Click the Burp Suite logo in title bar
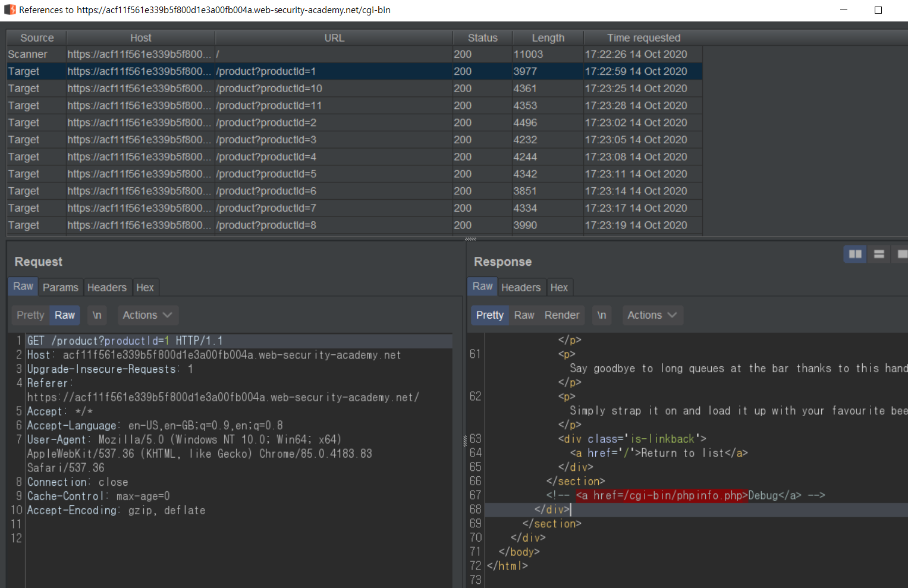 pyautogui.click(x=10, y=10)
